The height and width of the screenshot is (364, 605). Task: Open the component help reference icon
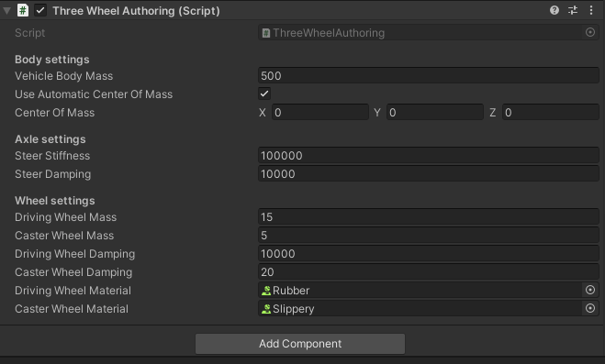point(555,10)
